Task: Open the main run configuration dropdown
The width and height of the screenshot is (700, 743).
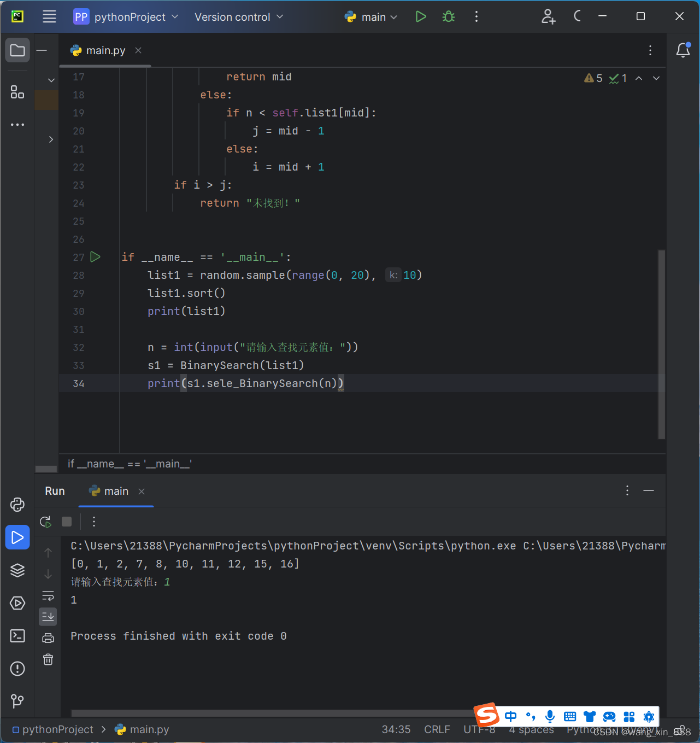Action: 370,16
